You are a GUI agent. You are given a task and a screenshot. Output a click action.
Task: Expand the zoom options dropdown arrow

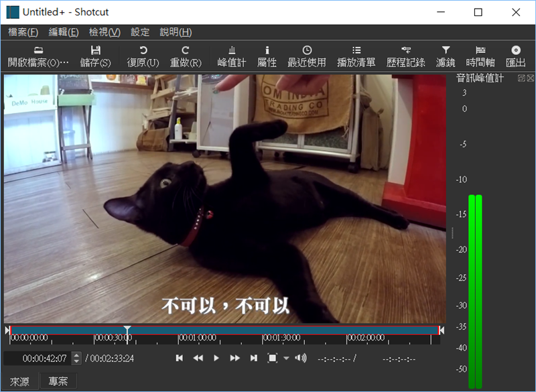[286, 358]
